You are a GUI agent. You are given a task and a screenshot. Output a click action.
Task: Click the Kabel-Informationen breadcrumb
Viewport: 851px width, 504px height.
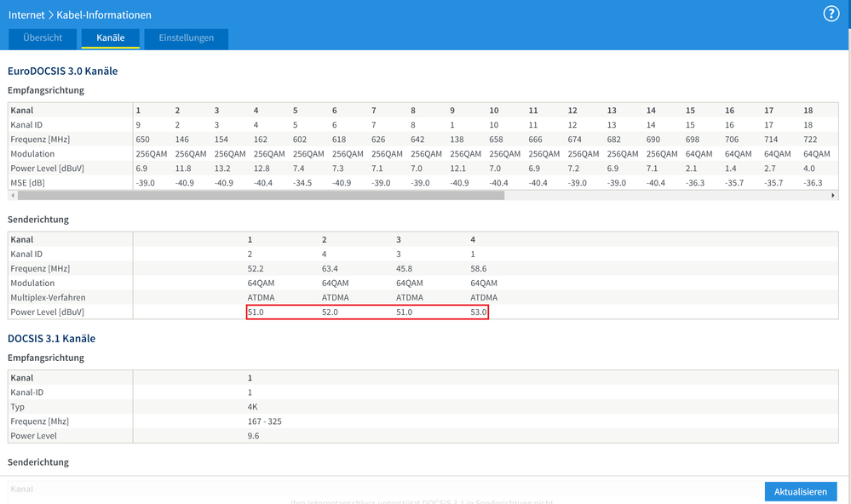click(104, 14)
